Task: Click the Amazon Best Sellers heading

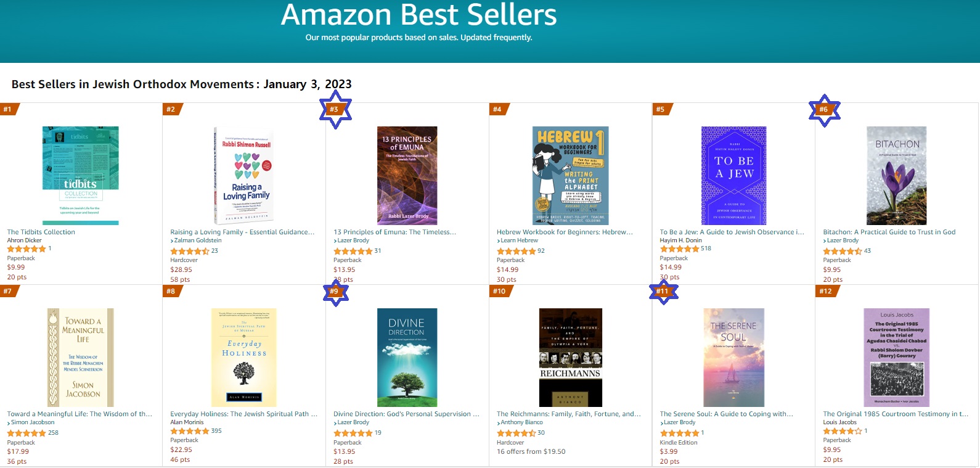Action: point(419,15)
